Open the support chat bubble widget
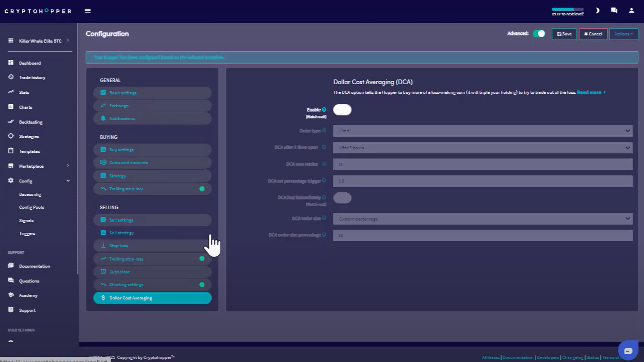 click(628, 350)
